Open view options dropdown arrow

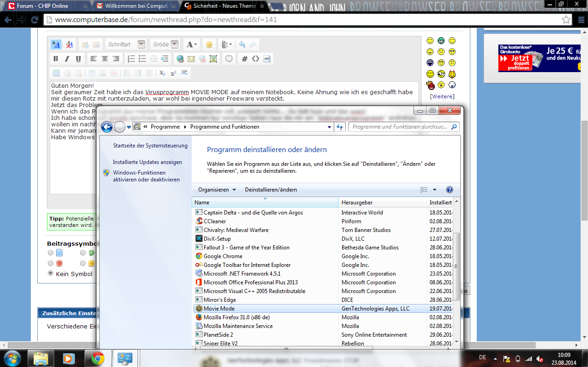pos(435,190)
